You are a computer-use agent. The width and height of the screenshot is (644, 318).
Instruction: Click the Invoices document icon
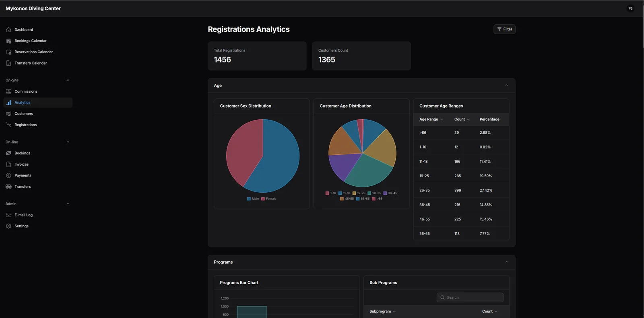(x=8, y=164)
